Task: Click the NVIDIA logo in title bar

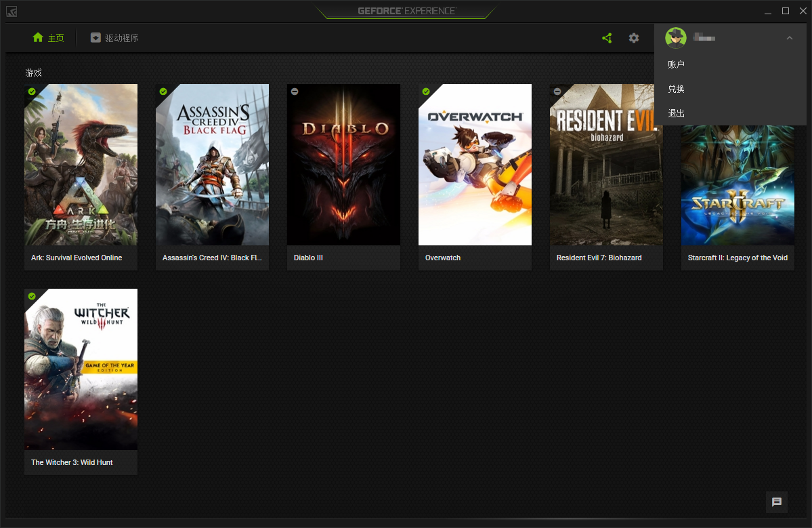Action: 12,11
